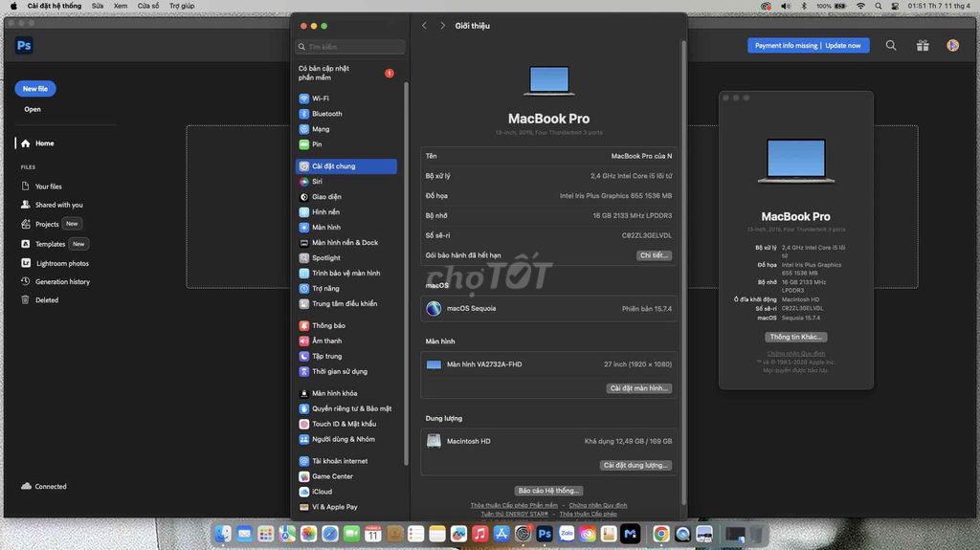Open Thỏa thuận Cấp phép Phần mềm link
Image resolution: width=980 pixels, height=550 pixels.
(514, 505)
